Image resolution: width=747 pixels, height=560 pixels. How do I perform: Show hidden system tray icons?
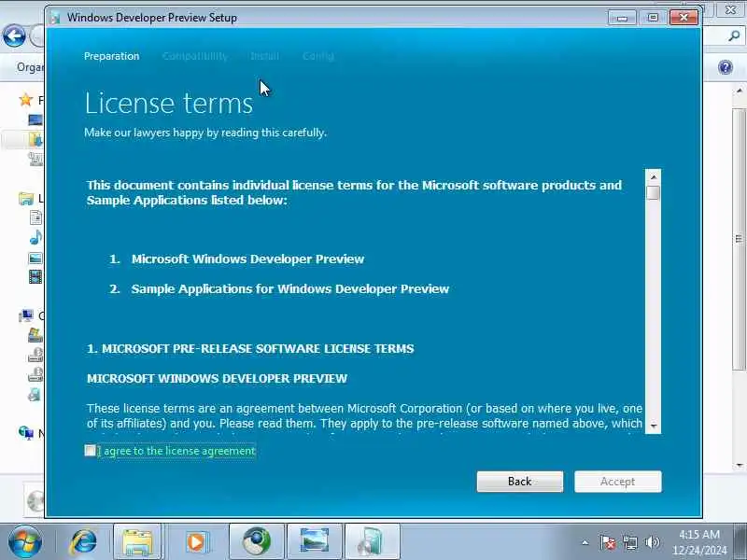(585, 542)
